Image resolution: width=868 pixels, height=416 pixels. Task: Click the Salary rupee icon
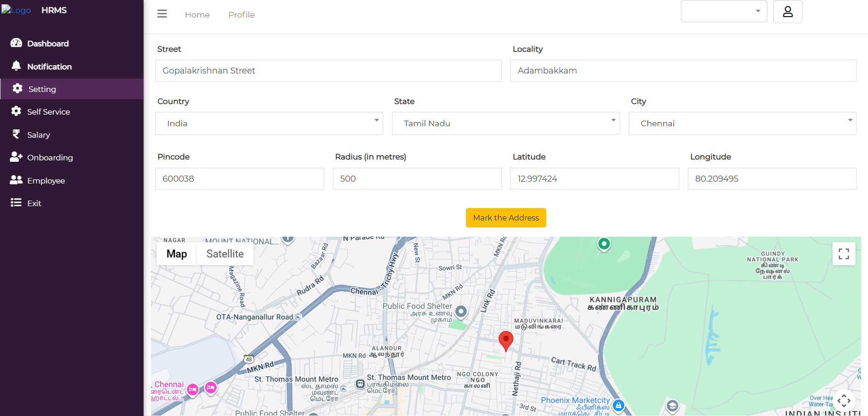(16, 134)
